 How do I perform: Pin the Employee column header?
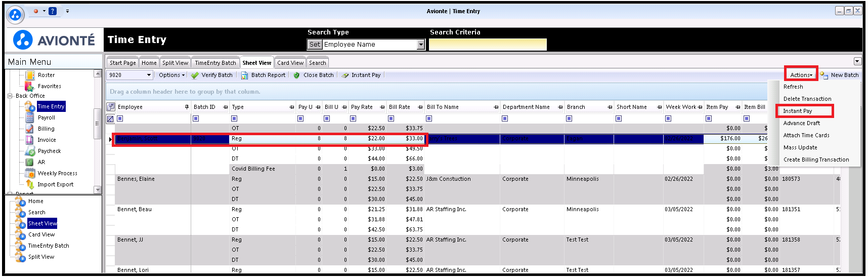pyautogui.click(x=187, y=107)
